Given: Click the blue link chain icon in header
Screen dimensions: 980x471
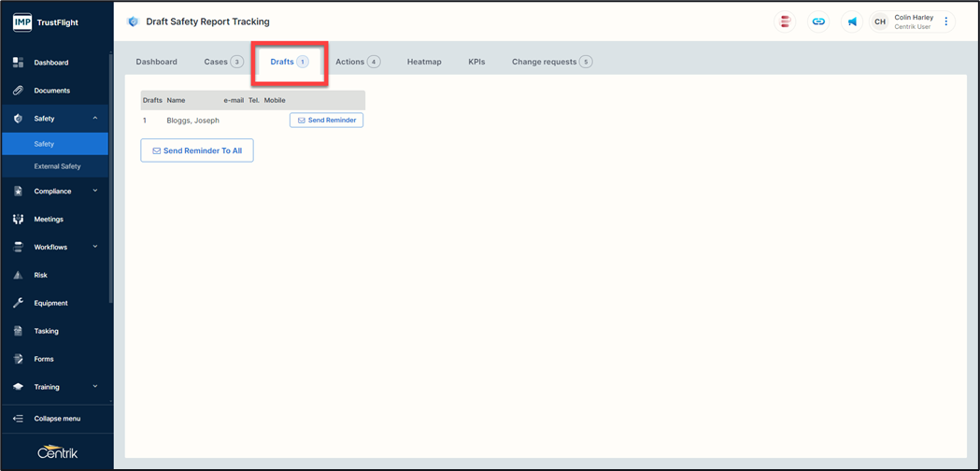Looking at the screenshot, I should [818, 21].
